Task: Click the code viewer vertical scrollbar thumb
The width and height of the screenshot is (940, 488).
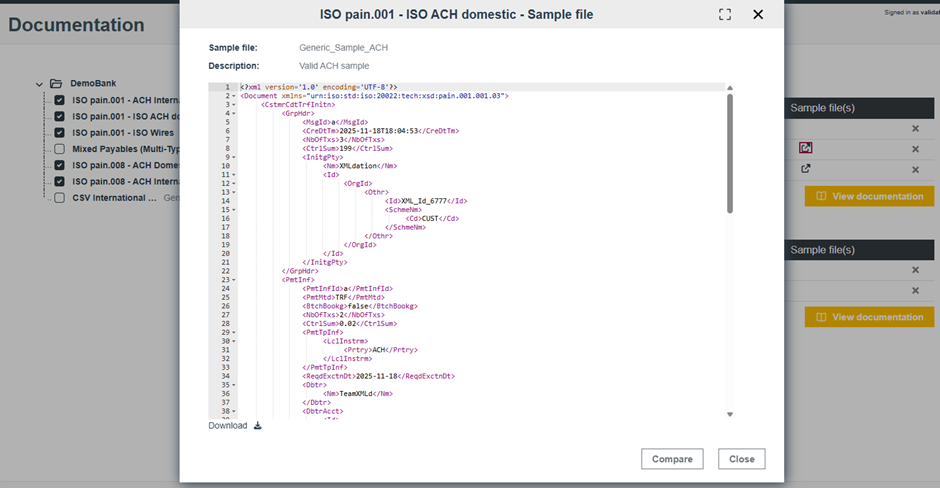Action: pos(729,152)
